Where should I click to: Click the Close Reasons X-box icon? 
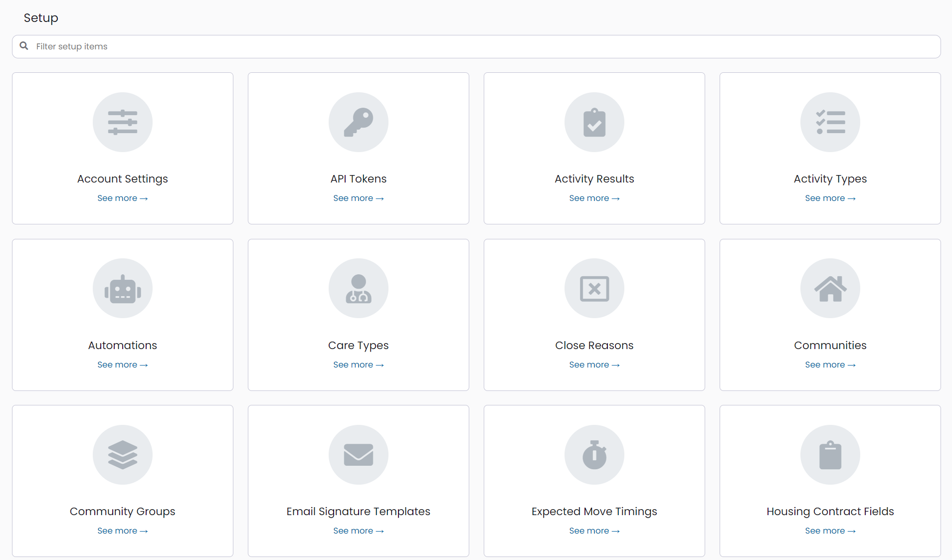pyautogui.click(x=594, y=288)
